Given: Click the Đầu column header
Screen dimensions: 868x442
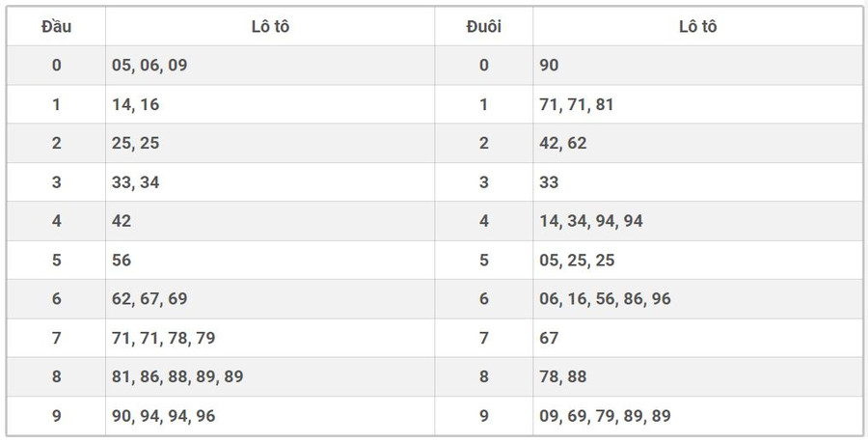Looking at the screenshot, I should pyautogui.click(x=56, y=27).
